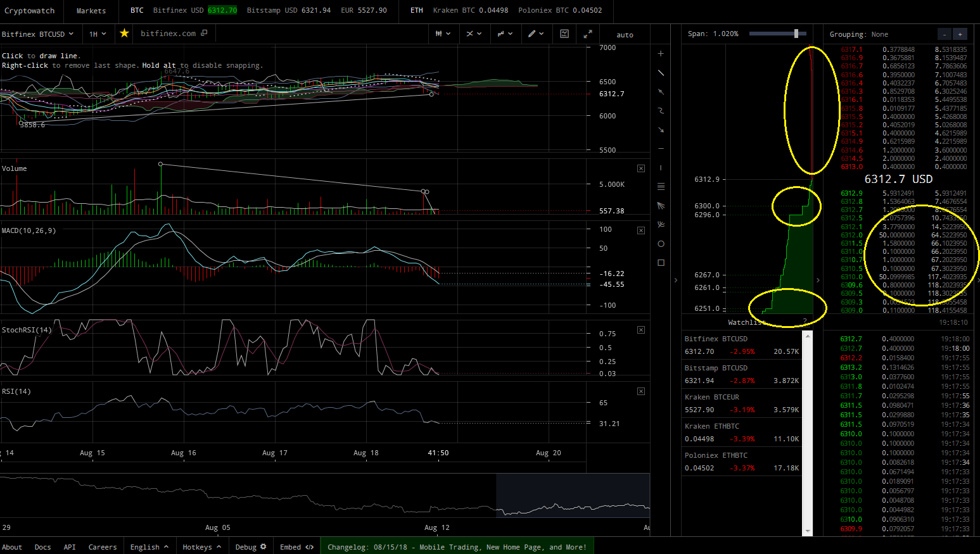This screenshot has width=980, height=554.
Task: Select the Fibonacci retracement lines tool
Action: pyautogui.click(x=661, y=187)
